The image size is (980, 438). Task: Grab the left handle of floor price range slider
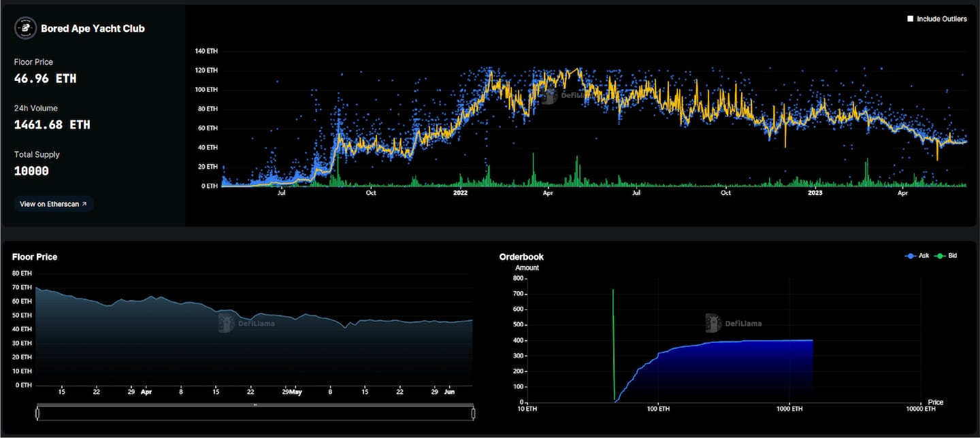coord(38,413)
